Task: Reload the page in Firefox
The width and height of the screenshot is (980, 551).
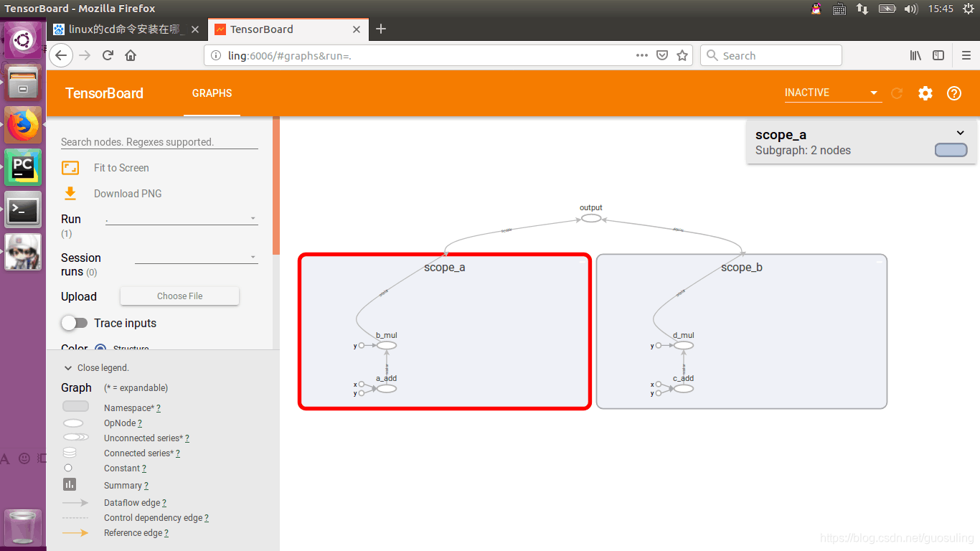Action: (x=108, y=55)
